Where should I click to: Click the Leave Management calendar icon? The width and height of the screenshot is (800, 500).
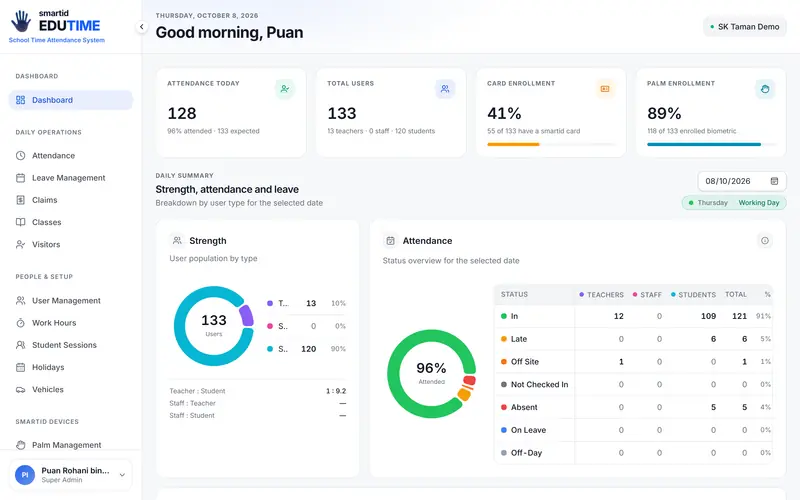(x=20, y=178)
